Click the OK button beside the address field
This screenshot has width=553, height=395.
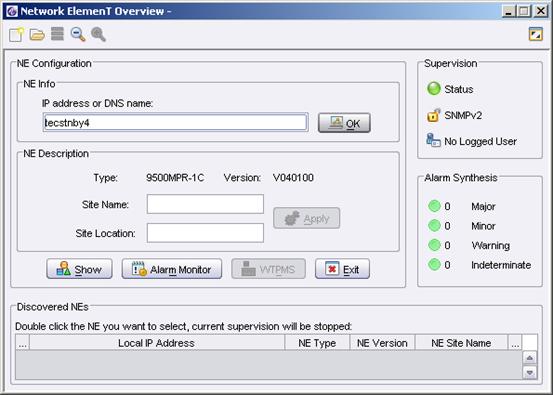click(344, 123)
